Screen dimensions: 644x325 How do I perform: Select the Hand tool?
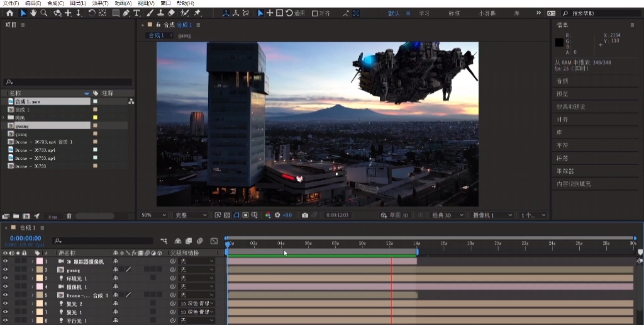coord(33,13)
